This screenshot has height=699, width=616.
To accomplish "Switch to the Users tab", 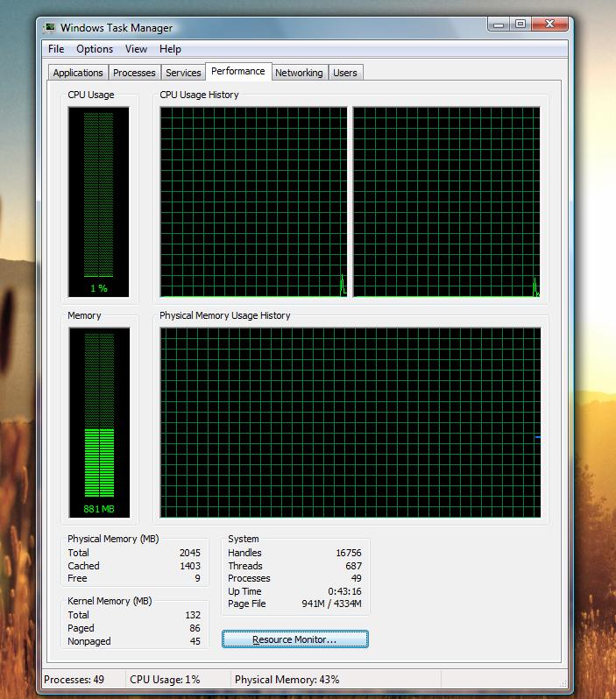I will coord(345,73).
